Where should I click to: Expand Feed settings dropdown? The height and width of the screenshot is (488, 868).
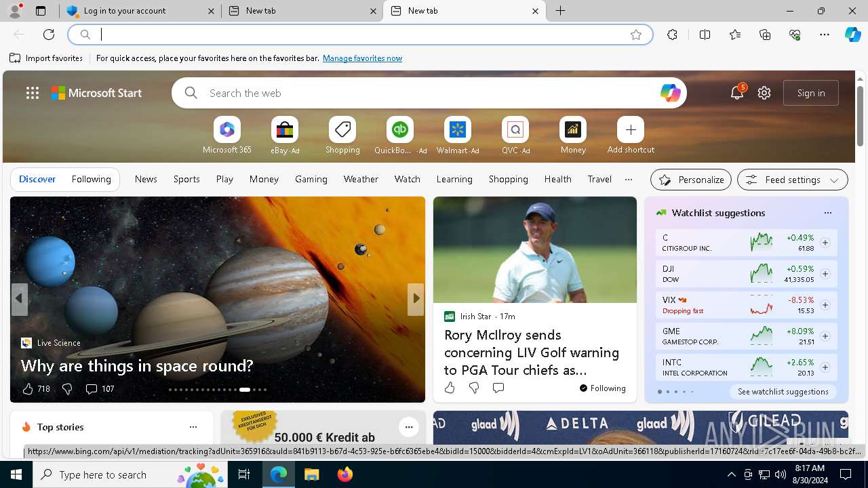coord(793,180)
